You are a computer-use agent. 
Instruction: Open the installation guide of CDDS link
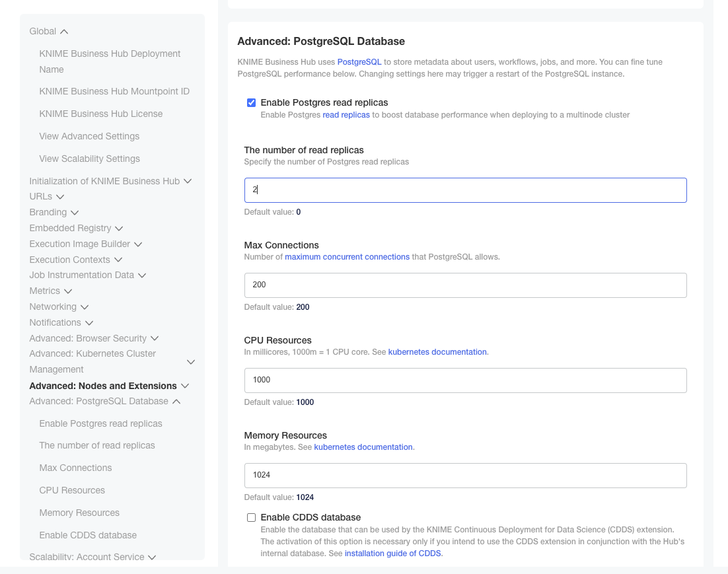coord(392,553)
